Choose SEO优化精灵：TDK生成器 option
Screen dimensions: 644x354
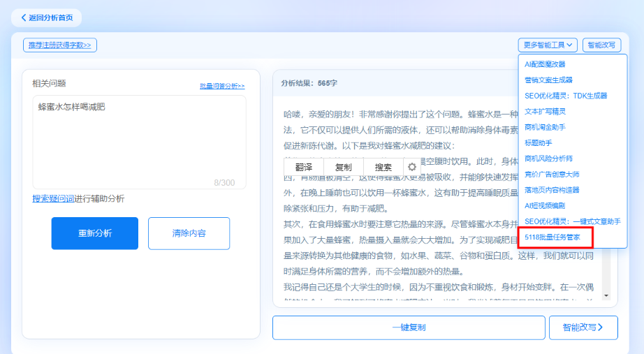(566, 96)
